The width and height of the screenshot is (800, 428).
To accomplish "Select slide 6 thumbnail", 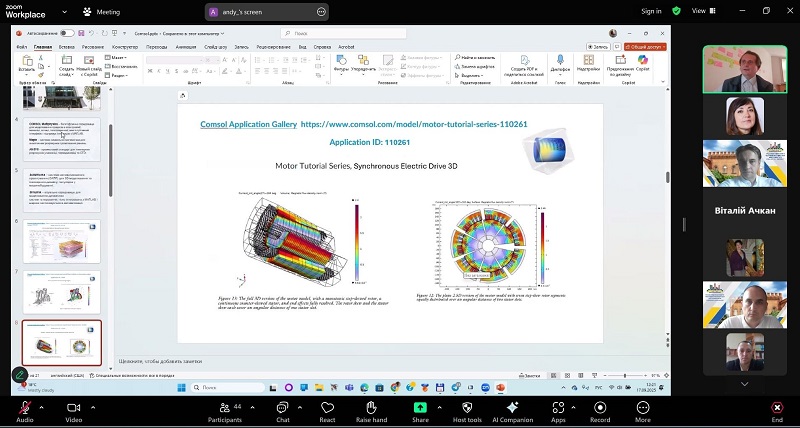I will (x=62, y=241).
